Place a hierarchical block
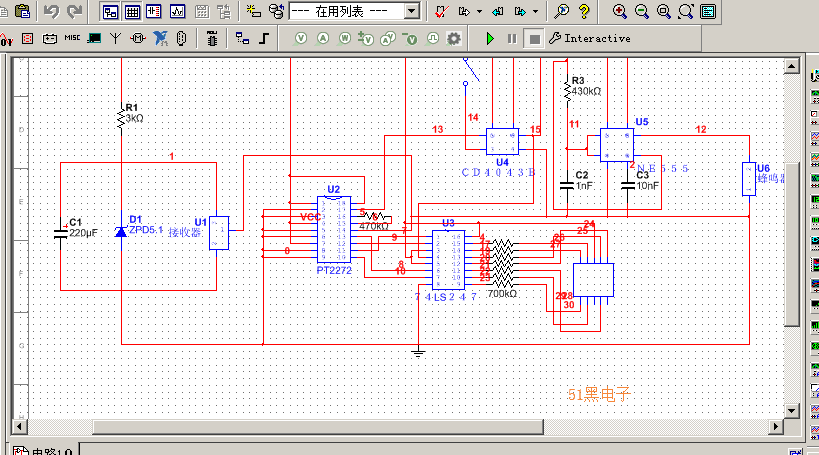 coord(242,38)
